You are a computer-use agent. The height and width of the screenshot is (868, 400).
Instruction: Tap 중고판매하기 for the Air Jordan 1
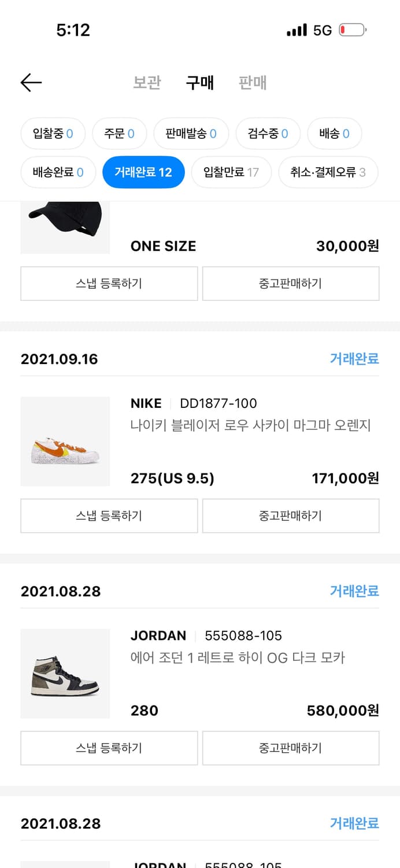click(x=291, y=748)
